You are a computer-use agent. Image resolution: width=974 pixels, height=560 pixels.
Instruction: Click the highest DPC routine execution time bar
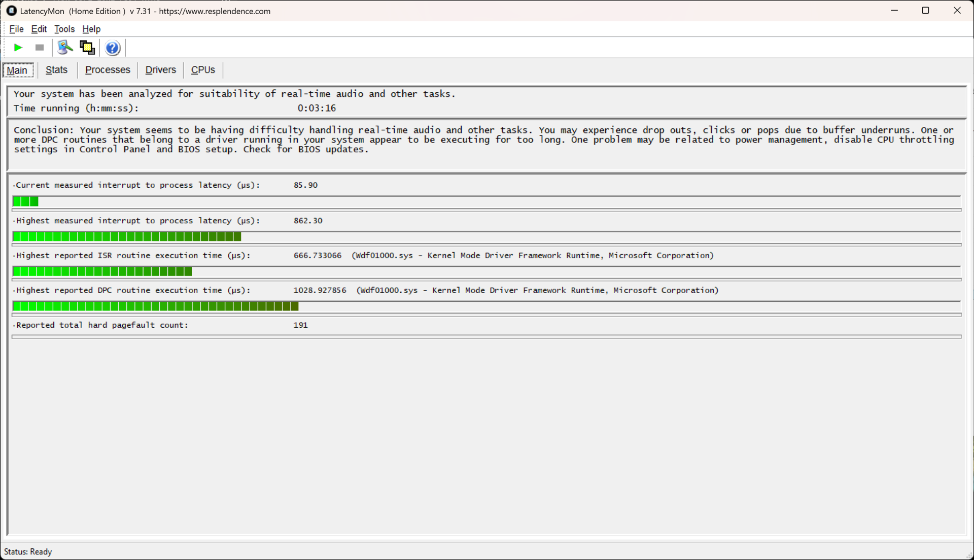[x=155, y=306]
